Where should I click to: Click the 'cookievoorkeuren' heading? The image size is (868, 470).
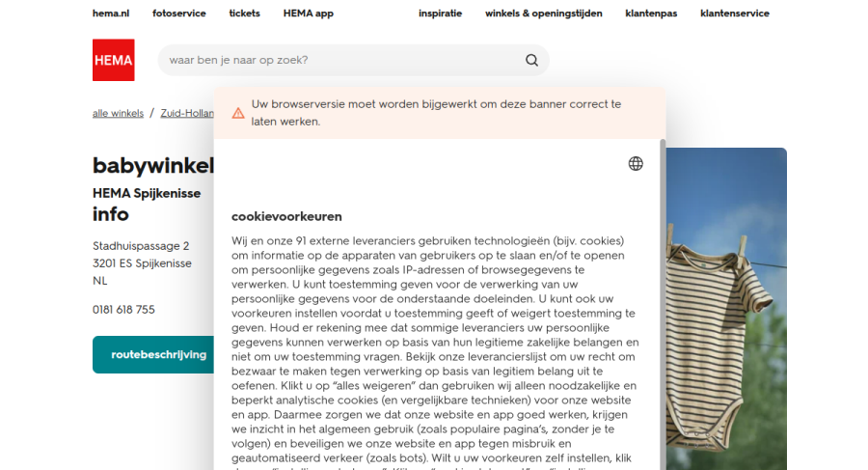[x=286, y=217]
